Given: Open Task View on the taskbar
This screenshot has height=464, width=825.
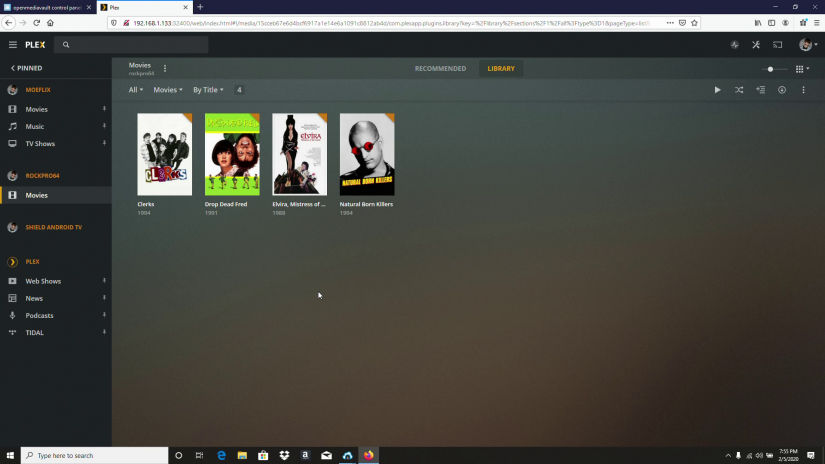Looking at the screenshot, I should point(199,455).
